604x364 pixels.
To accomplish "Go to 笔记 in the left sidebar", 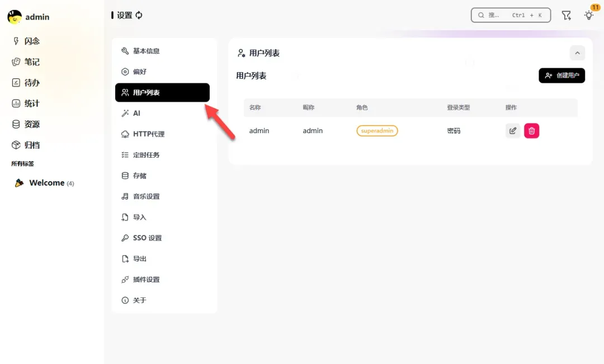I will click(31, 62).
